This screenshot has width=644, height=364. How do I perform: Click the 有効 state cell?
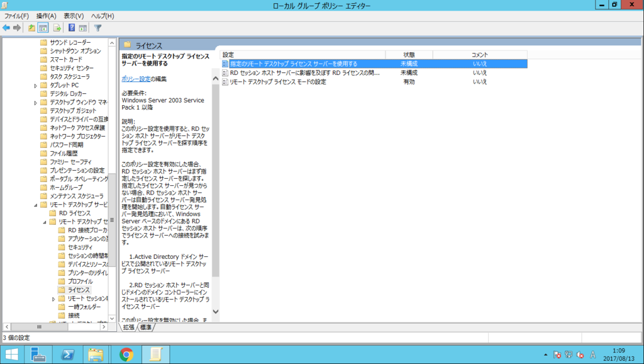coord(409,82)
